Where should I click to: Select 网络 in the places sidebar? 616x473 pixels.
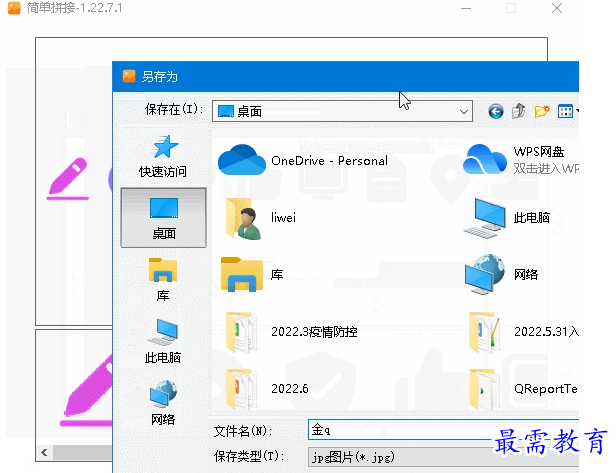click(163, 402)
